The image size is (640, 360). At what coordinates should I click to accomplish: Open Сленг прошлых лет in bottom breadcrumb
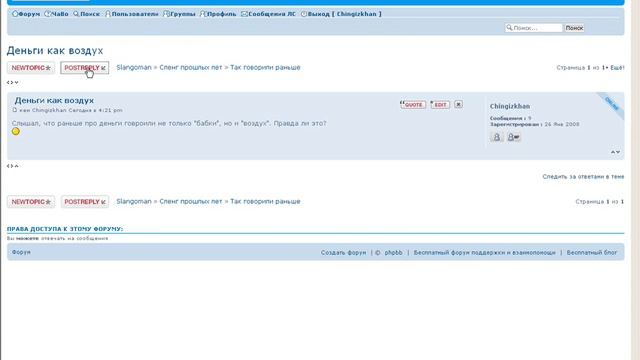(191, 201)
